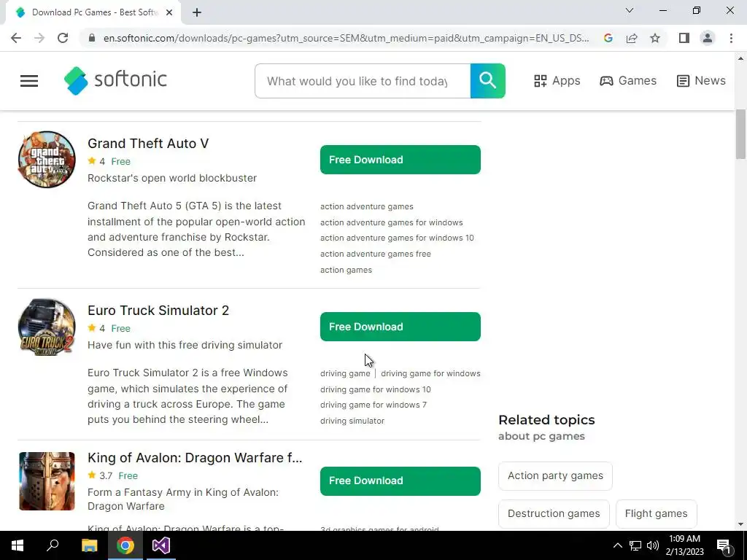
Task: Click 'Rockstar's open world blockbuster' text
Action: [172, 178]
